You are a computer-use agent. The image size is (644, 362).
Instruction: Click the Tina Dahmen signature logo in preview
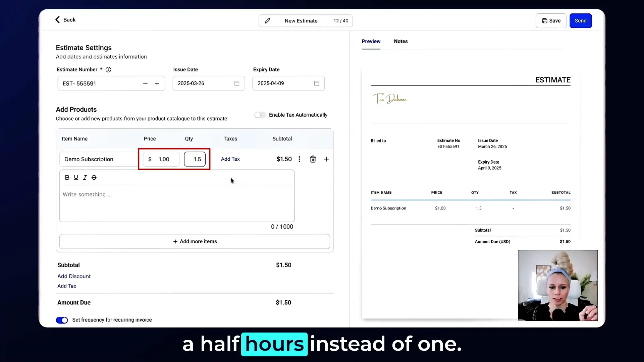coord(390,99)
